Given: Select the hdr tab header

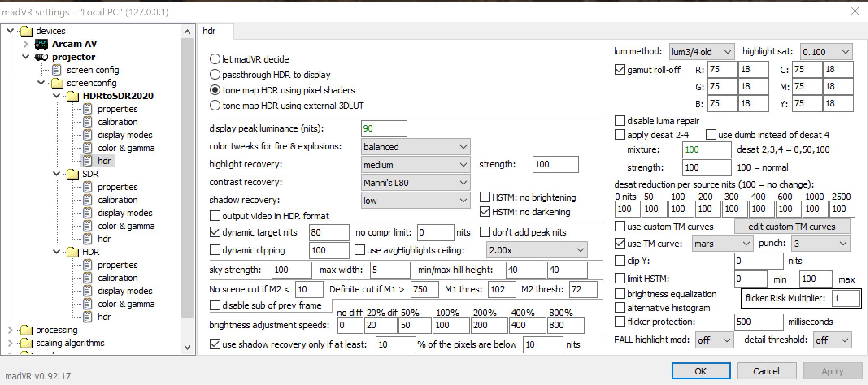Looking at the screenshot, I should coord(210,31).
